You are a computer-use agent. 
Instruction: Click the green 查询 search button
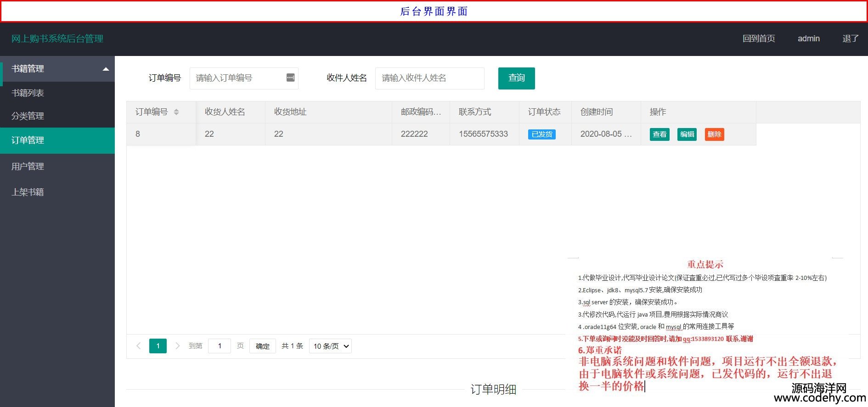tap(517, 78)
